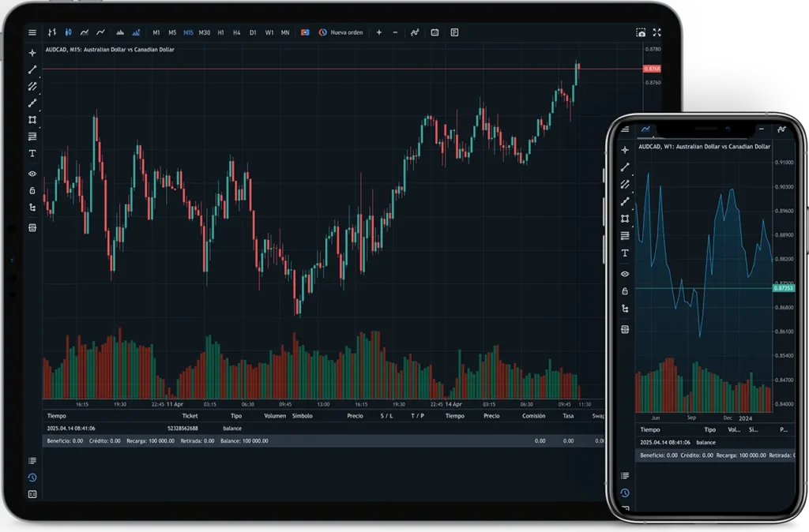Click delete objects icon on the tablet sidebar
Image resolution: width=809 pixels, height=532 pixels.
point(32,227)
